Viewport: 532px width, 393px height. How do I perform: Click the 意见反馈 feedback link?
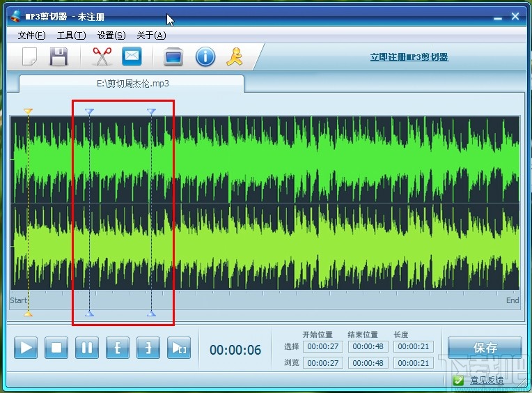(x=487, y=380)
